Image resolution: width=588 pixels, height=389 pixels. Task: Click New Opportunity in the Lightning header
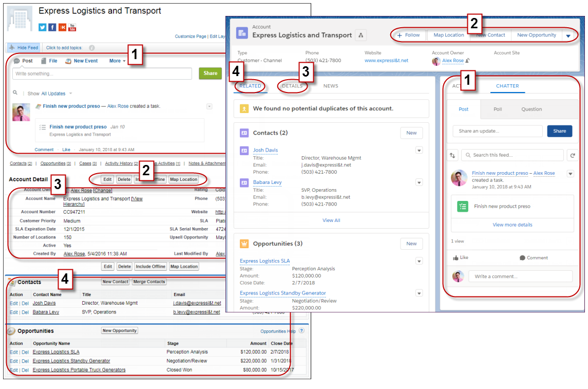(537, 35)
